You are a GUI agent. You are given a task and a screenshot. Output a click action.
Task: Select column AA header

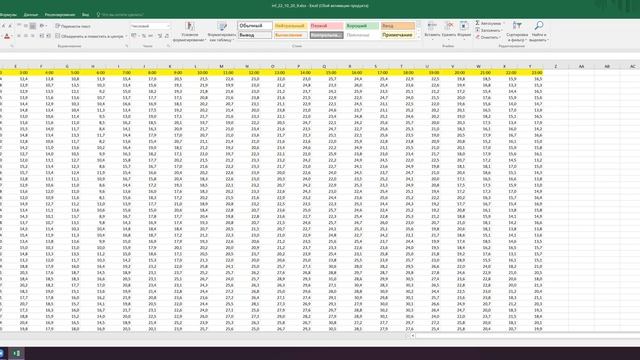[x=581, y=66]
